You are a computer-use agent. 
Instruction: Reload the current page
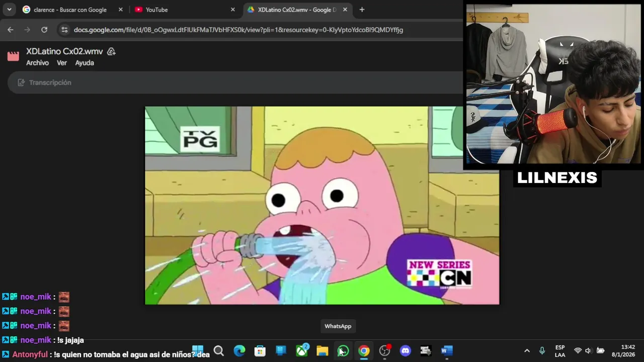[x=44, y=30]
